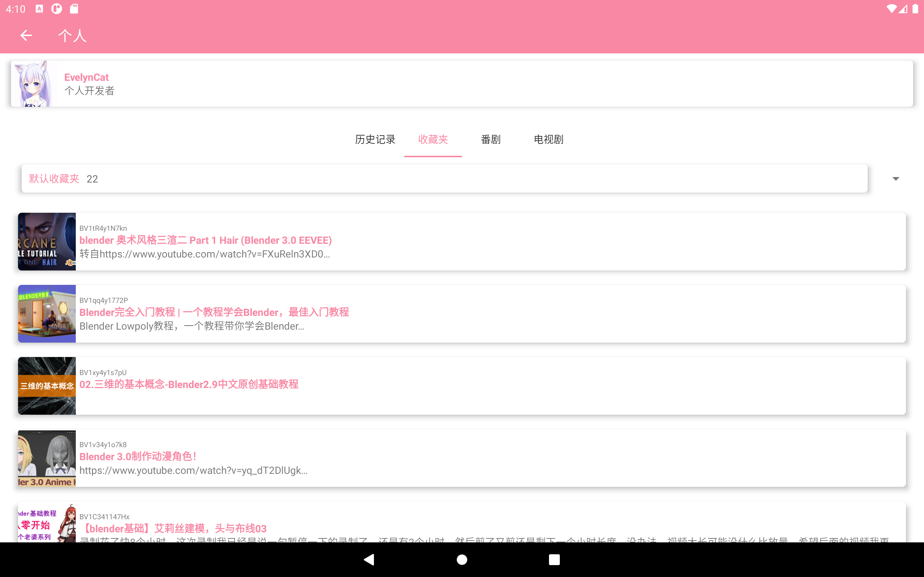The height and width of the screenshot is (577, 924).
Task: Tap Blender lowpoly room thumbnail
Action: 47,314
